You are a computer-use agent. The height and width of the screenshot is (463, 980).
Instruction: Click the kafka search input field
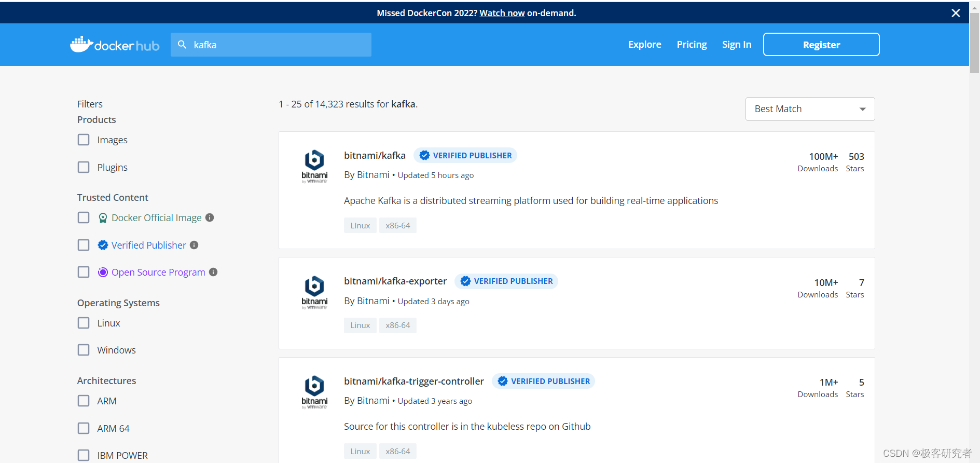271,45
